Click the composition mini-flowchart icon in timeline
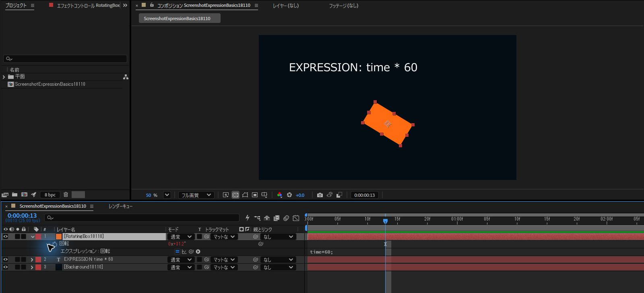The image size is (644, 293). tap(257, 218)
